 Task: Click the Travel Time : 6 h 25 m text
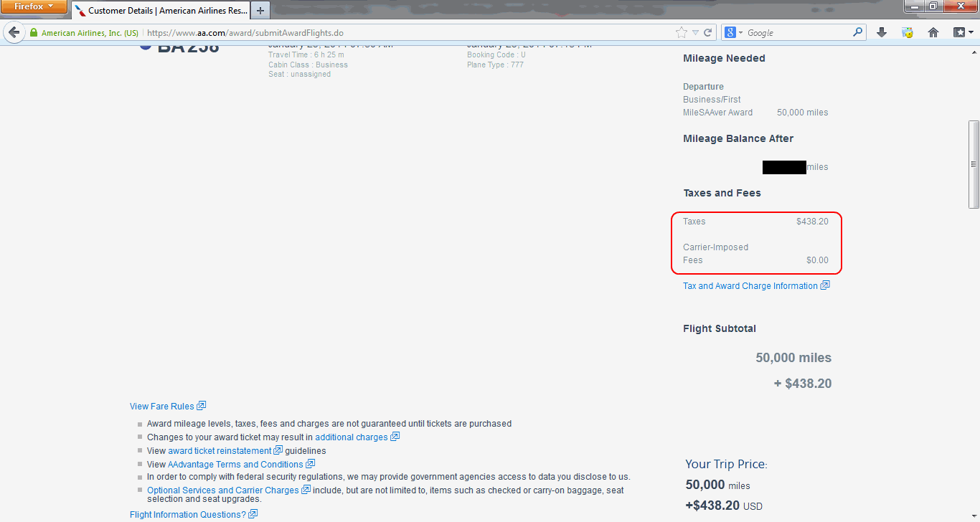(306, 54)
